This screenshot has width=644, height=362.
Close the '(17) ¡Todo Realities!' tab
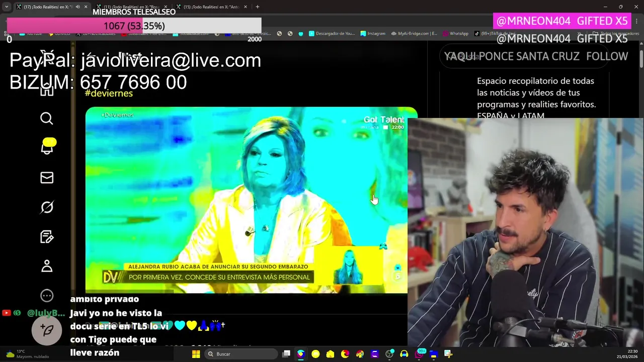(86, 7)
